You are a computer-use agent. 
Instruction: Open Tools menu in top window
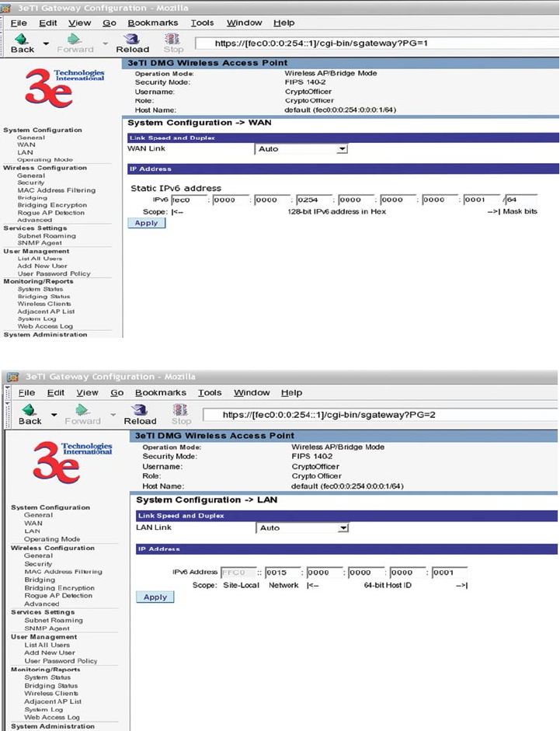202,23
